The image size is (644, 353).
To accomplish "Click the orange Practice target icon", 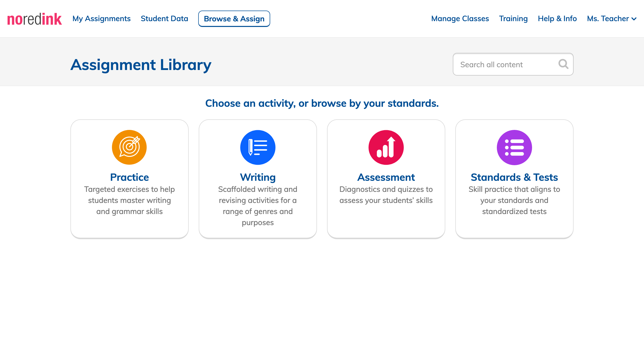I will click(129, 147).
